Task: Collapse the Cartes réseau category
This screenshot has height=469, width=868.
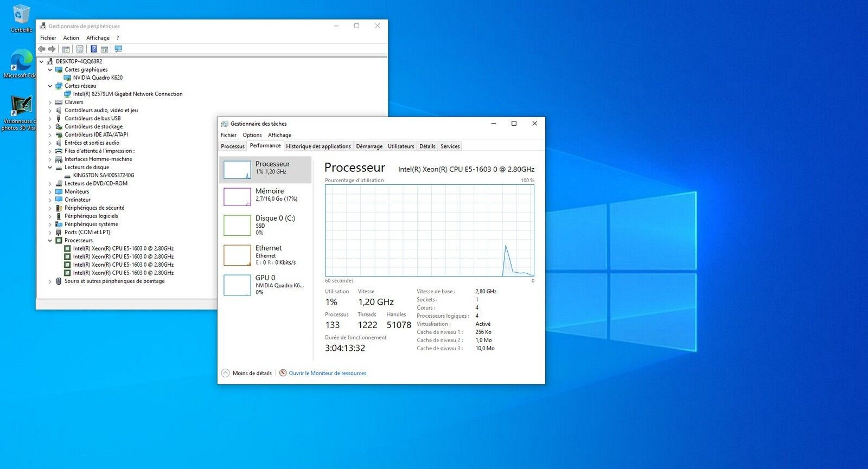Action: pyautogui.click(x=50, y=86)
